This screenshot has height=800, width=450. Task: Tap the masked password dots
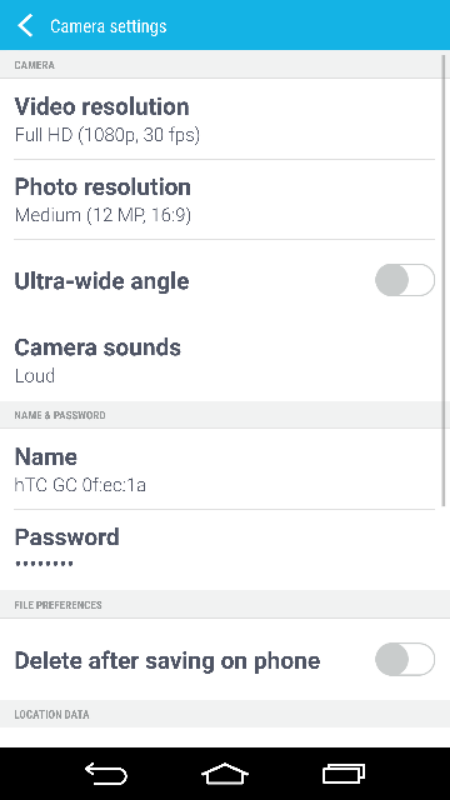point(44,564)
